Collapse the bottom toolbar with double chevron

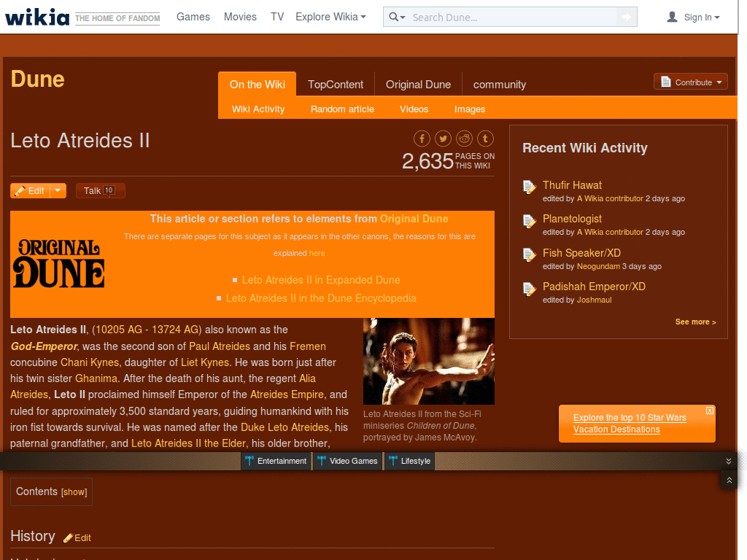pos(729,461)
